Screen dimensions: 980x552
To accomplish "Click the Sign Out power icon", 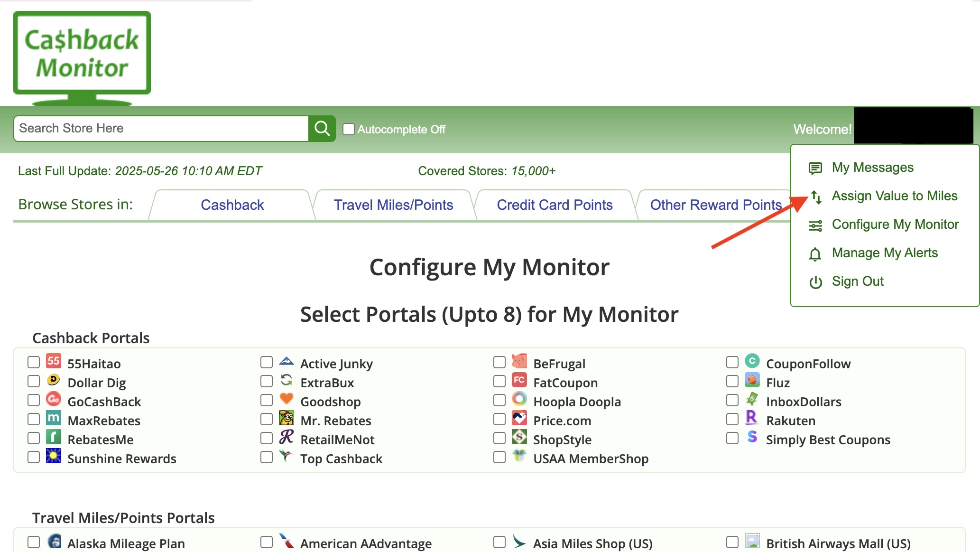I will coord(815,282).
